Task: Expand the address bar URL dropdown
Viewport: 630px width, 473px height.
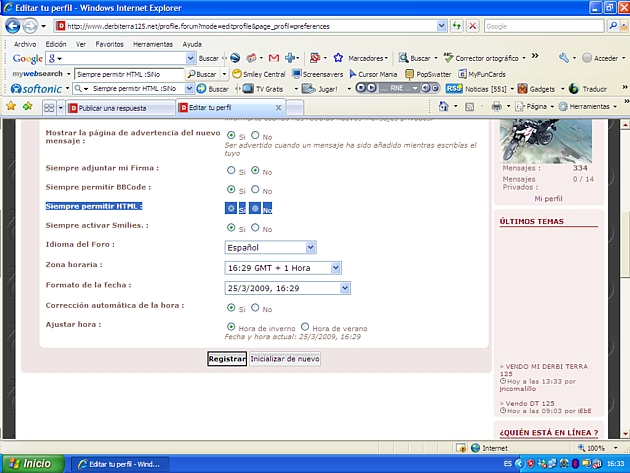Action: point(441,26)
